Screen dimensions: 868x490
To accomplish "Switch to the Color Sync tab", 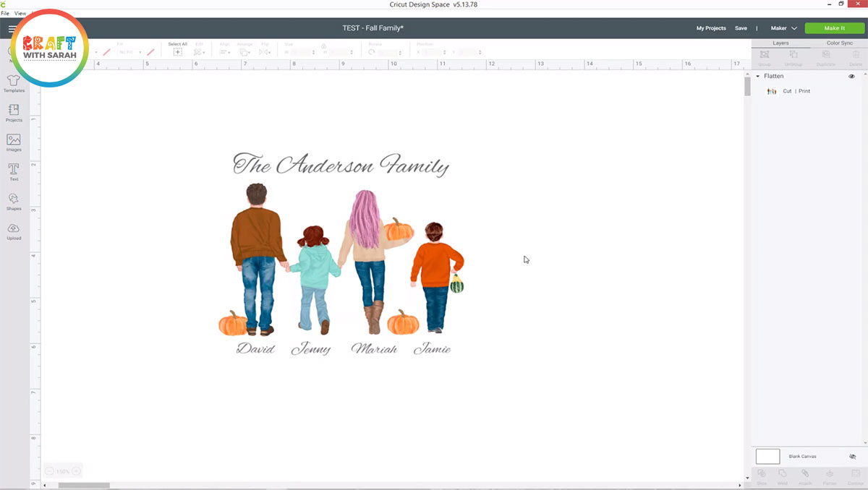I will (x=839, y=43).
